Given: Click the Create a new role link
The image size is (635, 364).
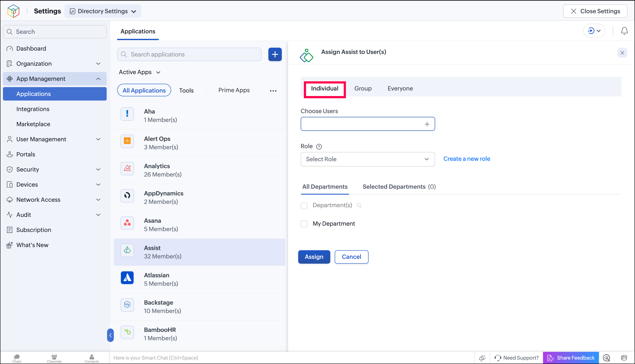Looking at the screenshot, I should pos(467,159).
